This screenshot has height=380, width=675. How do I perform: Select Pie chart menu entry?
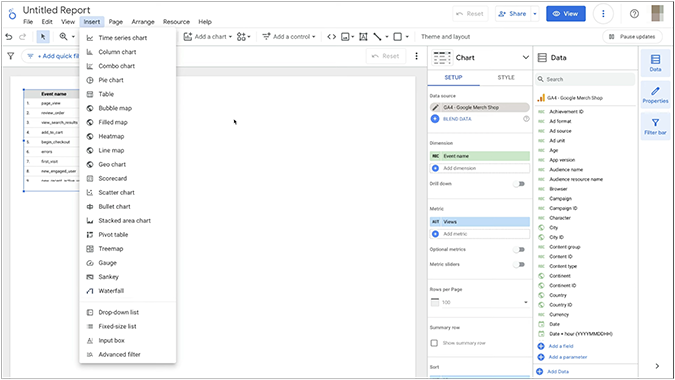coord(127,80)
